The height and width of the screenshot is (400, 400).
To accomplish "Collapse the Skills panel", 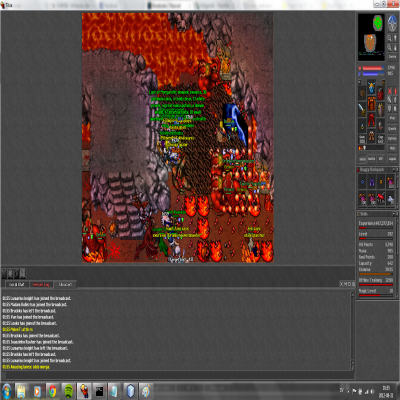I will coord(394,214).
